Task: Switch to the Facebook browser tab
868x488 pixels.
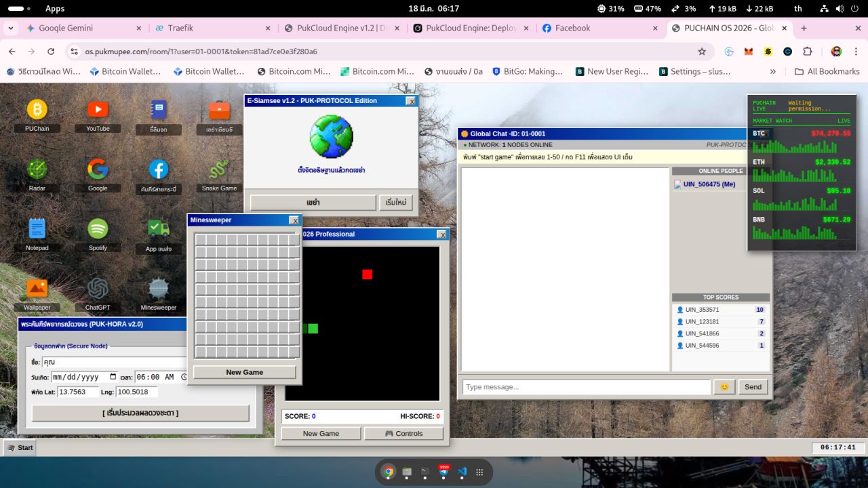Action: click(597, 28)
